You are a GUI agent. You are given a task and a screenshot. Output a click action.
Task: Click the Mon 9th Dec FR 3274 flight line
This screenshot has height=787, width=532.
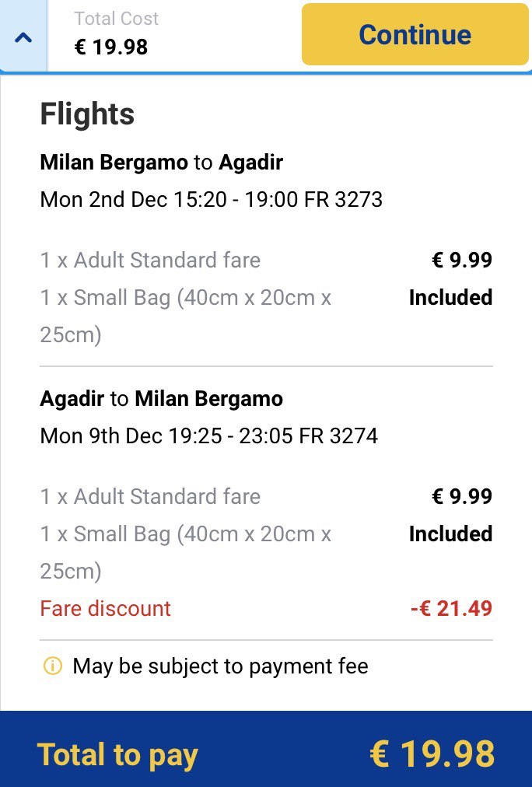(208, 436)
